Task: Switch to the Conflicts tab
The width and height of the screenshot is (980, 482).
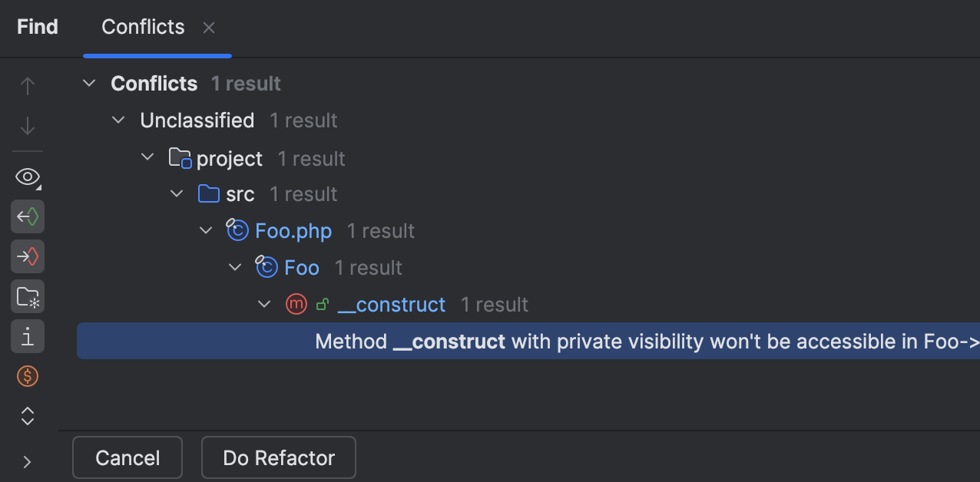Action: coord(143,27)
